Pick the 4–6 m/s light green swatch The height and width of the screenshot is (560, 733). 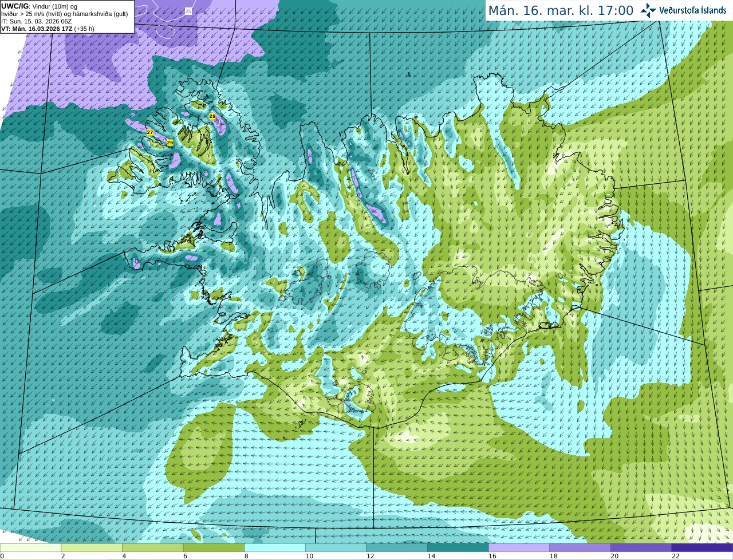coord(152,547)
